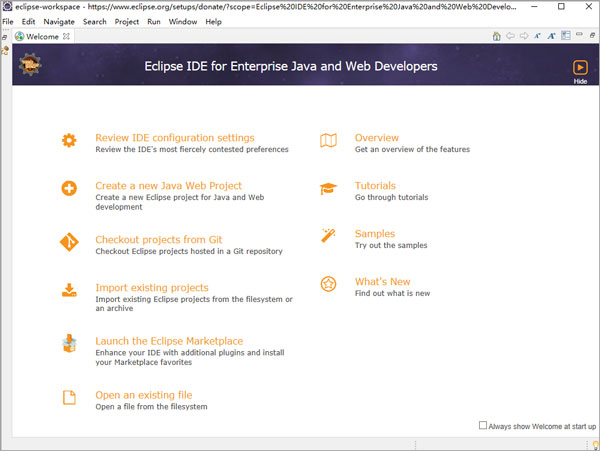Close the Welcome tab
The image size is (600, 451).
tap(66, 36)
